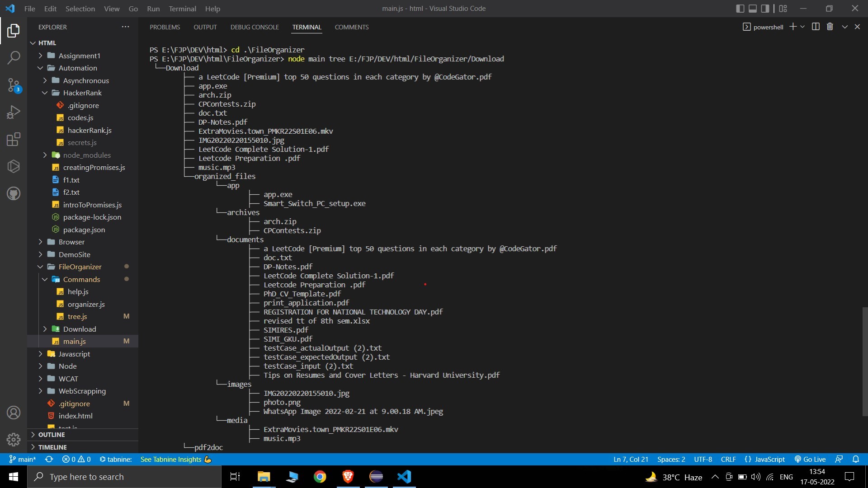Collapse the HackerRank folder
This screenshot has height=488, width=868.
click(82, 93)
